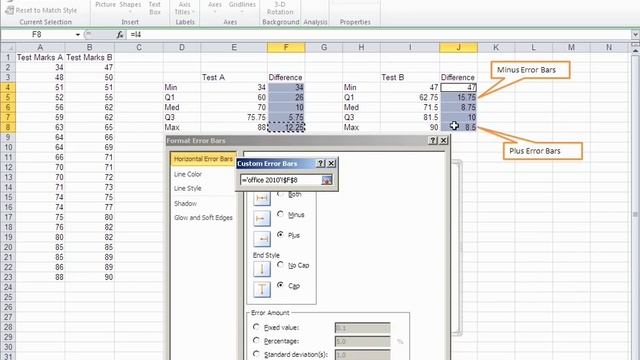Select column F header
The height and width of the screenshot is (360, 640).
click(x=286, y=48)
